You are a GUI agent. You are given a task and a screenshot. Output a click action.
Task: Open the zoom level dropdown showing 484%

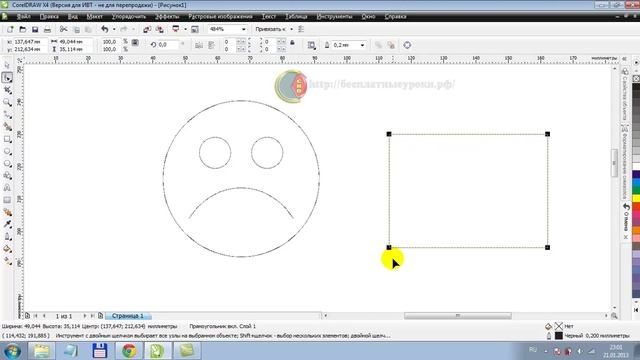coord(244,29)
